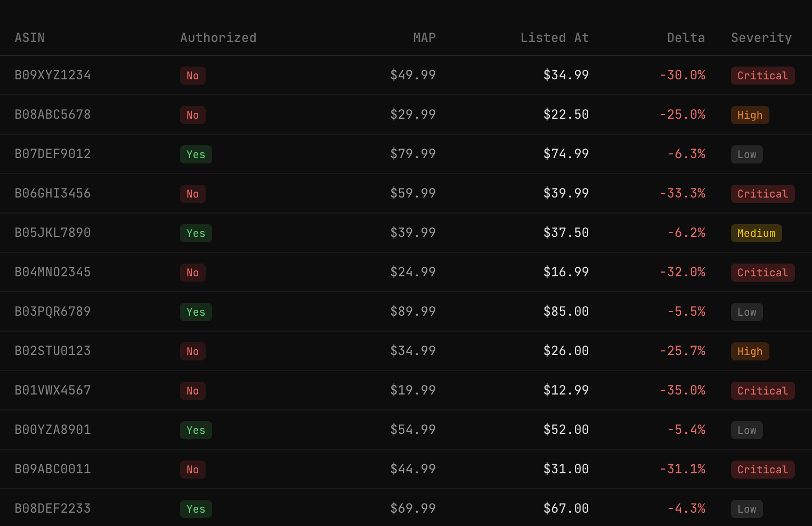Sort table by Delta column header

coord(686,38)
